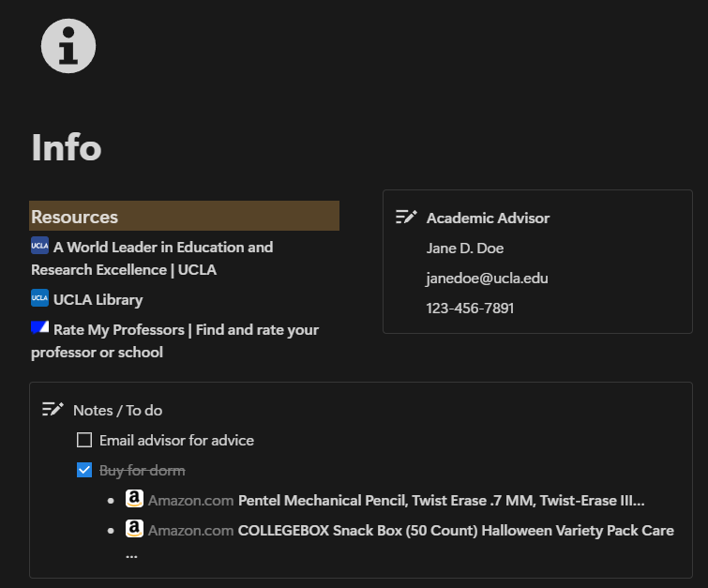Image resolution: width=708 pixels, height=588 pixels.
Task: Click the Academic Advisor callout note icon
Action: pyautogui.click(x=406, y=217)
